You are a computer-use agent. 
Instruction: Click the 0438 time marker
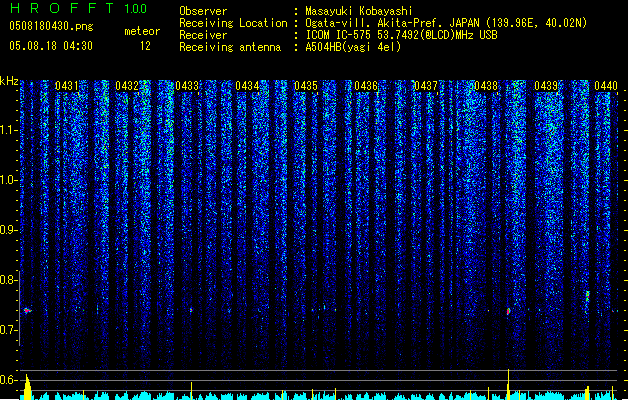click(x=486, y=86)
